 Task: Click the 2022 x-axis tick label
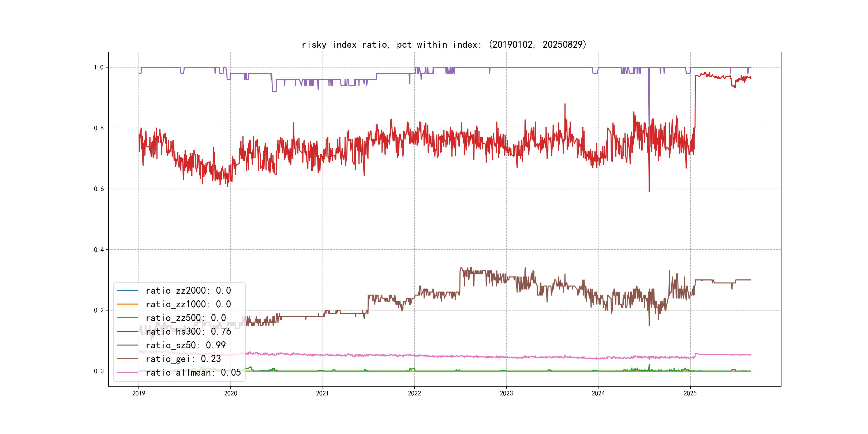pyautogui.click(x=414, y=393)
